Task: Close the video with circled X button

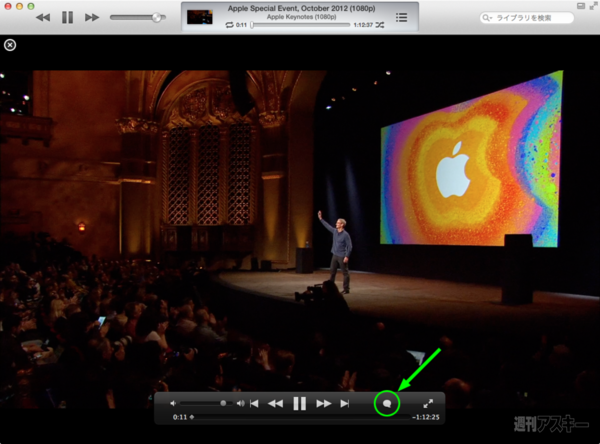Action: coord(10,45)
